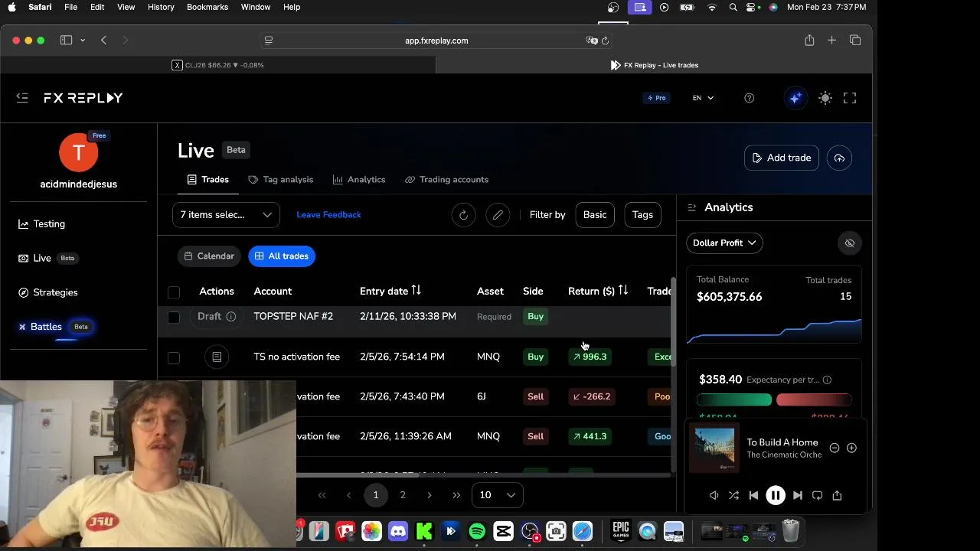The width and height of the screenshot is (980, 551).
Task: Refresh the trades list icon
Action: (x=463, y=215)
